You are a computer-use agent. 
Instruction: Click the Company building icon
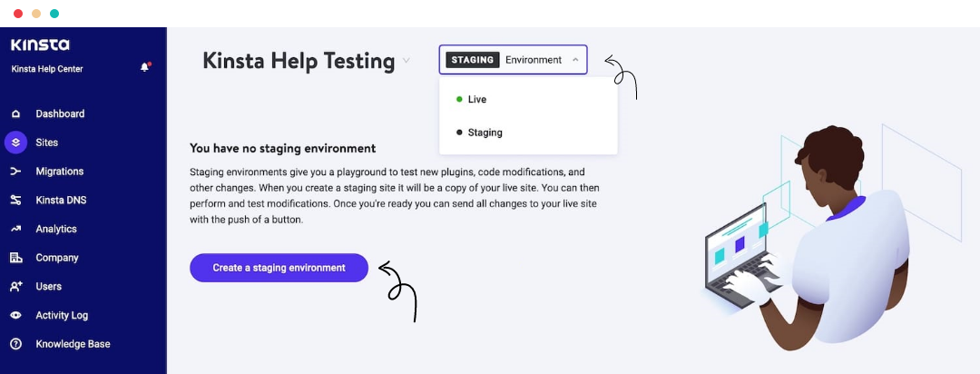(15, 258)
